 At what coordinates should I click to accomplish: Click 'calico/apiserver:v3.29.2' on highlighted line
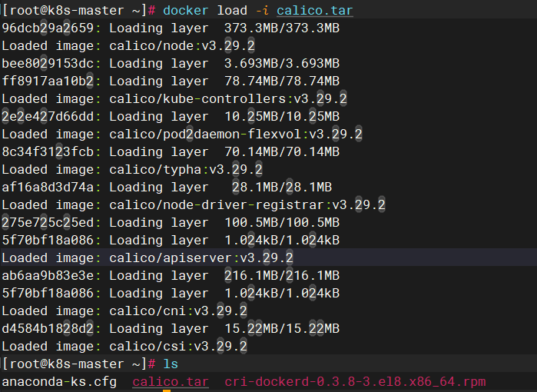click(201, 257)
